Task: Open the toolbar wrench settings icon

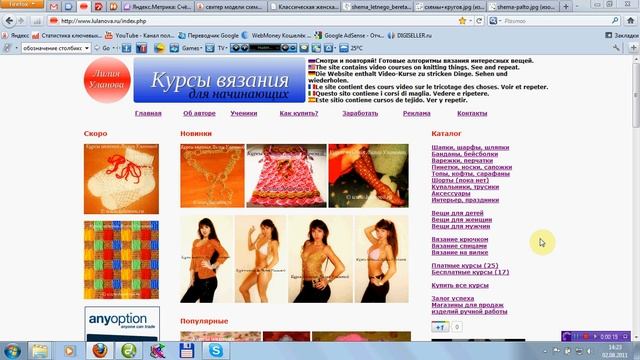Action: tap(616, 48)
